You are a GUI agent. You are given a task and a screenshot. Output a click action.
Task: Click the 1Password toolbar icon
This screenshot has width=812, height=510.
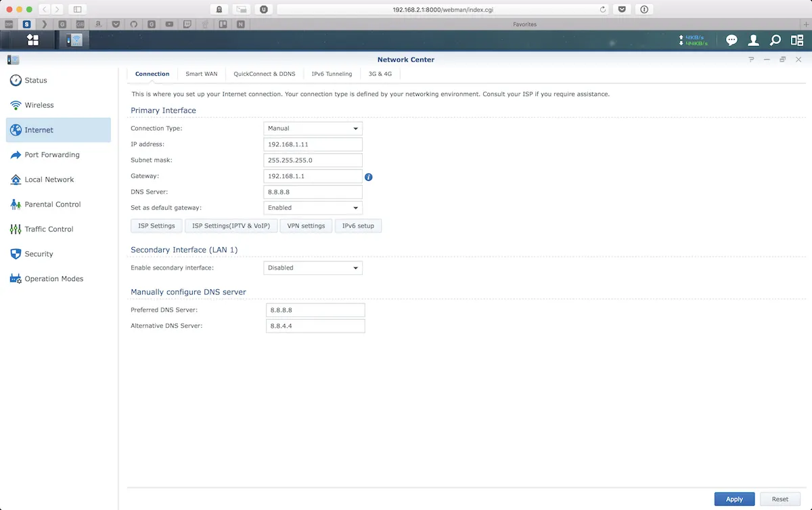coord(644,9)
